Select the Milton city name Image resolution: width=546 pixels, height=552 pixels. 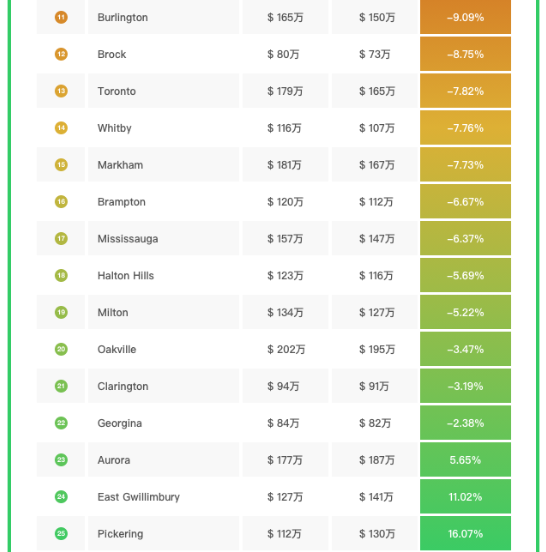tap(113, 312)
